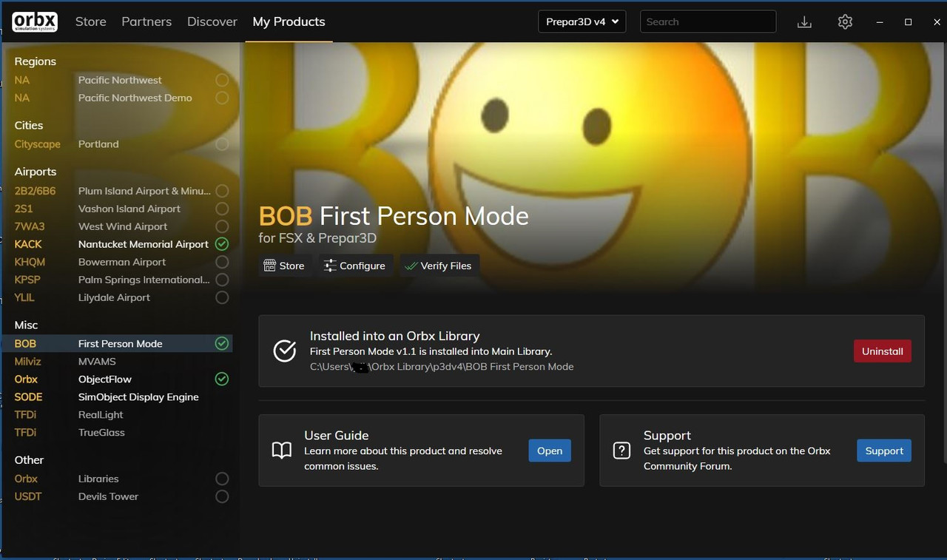This screenshot has width=947, height=560.
Task: Click the book icon beside User Guide
Action: click(282, 451)
